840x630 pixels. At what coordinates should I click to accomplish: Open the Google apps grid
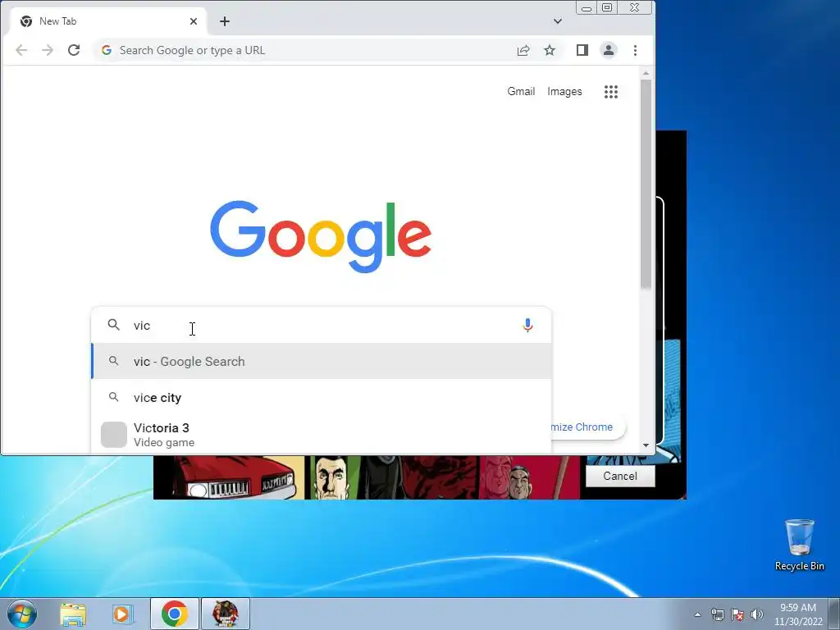[x=610, y=92]
